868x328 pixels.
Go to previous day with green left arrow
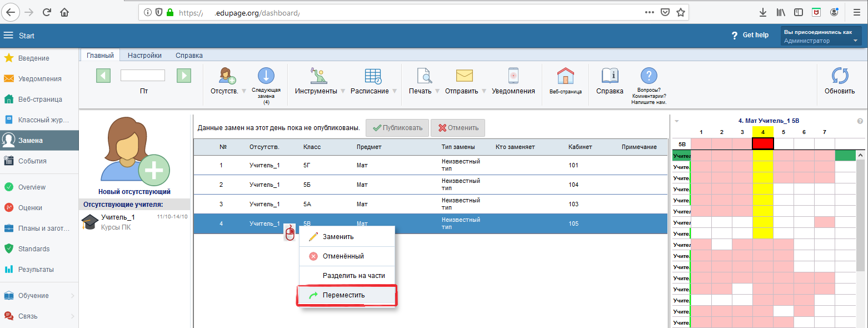[103, 76]
